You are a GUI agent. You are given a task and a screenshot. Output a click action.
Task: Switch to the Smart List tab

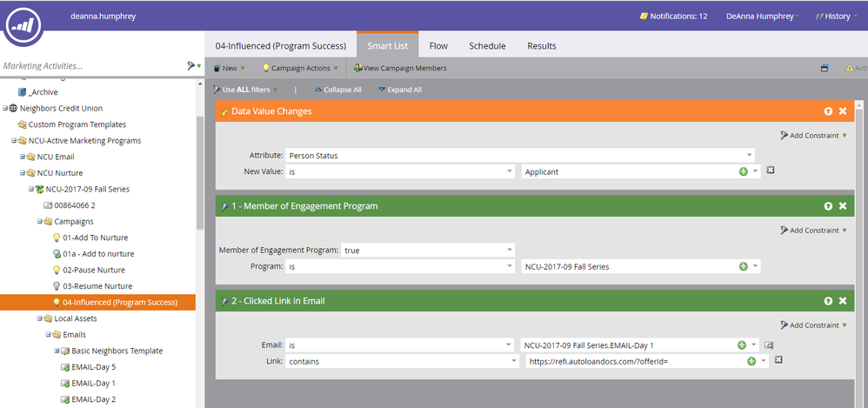pos(388,46)
